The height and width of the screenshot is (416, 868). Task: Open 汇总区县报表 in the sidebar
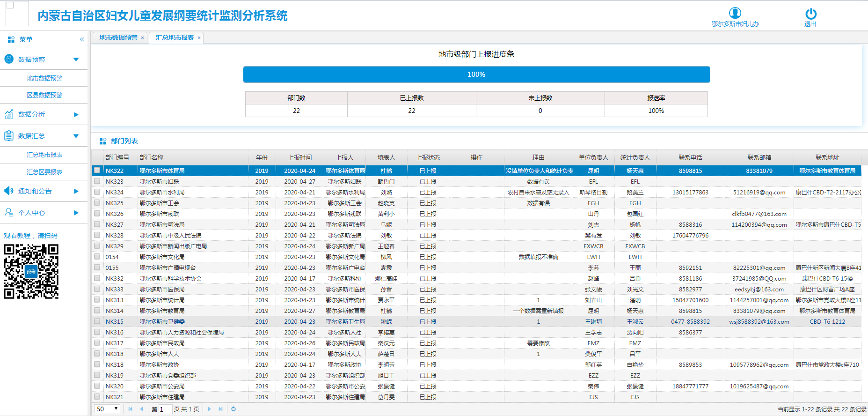pyautogui.click(x=44, y=172)
